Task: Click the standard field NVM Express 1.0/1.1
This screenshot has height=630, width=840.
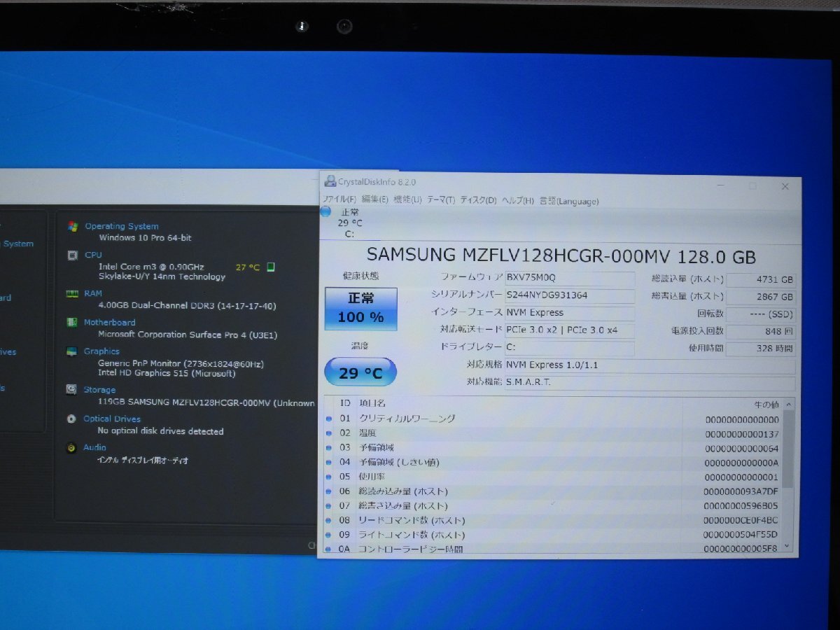Action: pyautogui.click(x=650, y=365)
